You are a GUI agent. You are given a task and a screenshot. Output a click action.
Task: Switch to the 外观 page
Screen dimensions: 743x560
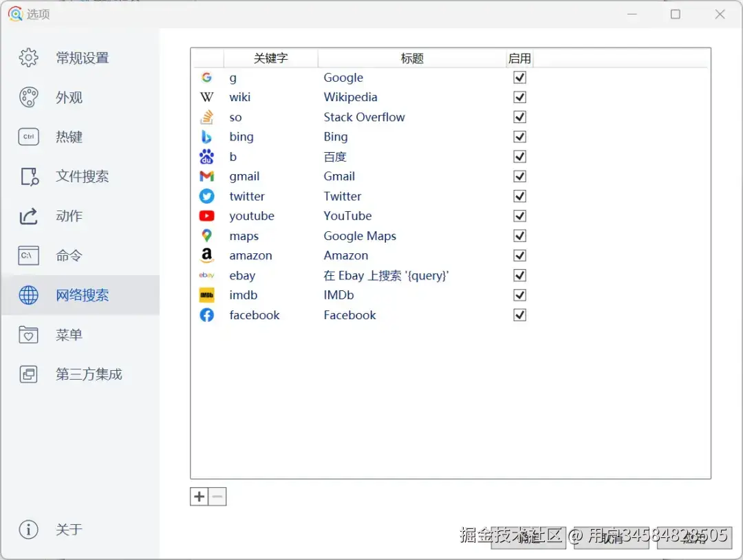80,97
